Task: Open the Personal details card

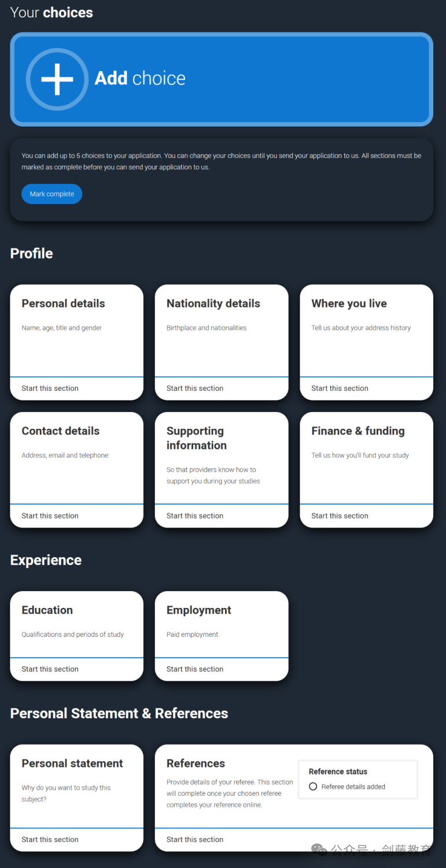Action: tap(76, 342)
